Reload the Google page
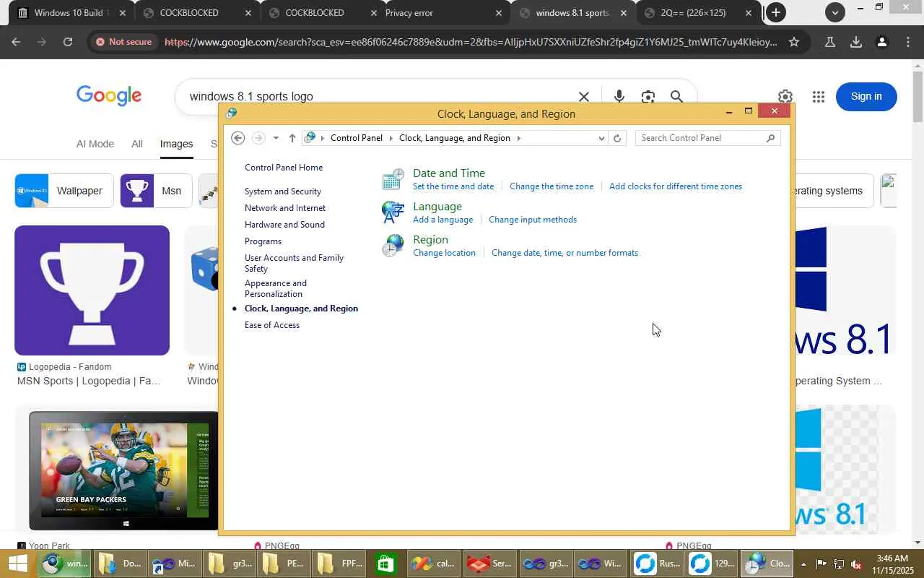This screenshot has width=924, height=578. coord(68,42)
